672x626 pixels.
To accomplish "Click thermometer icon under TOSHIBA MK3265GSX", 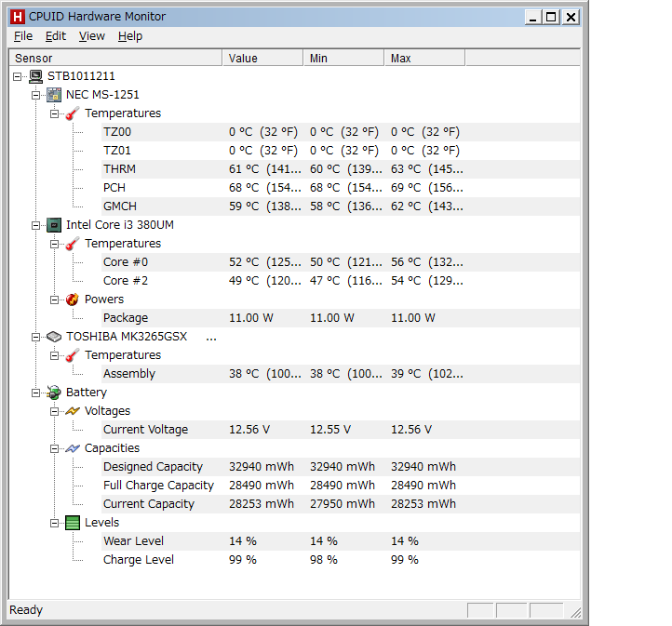I will tap(73, 355).
